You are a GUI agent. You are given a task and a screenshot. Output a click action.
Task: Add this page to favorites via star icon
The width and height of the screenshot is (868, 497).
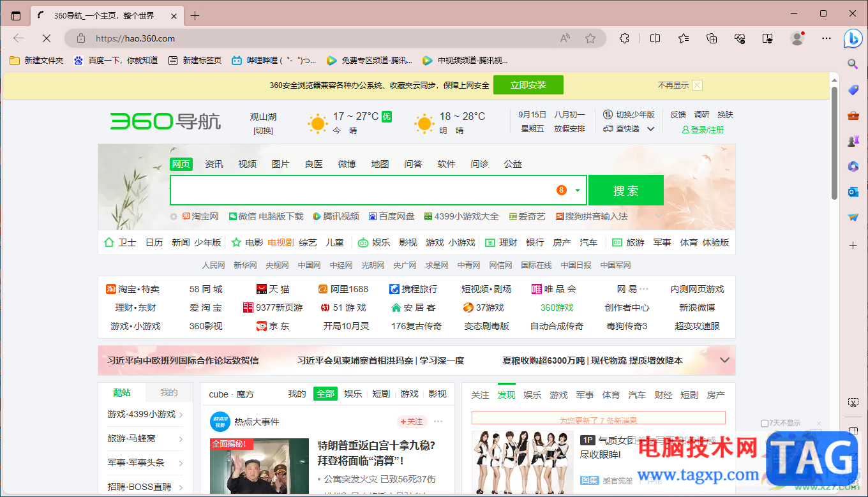point(590,38)
